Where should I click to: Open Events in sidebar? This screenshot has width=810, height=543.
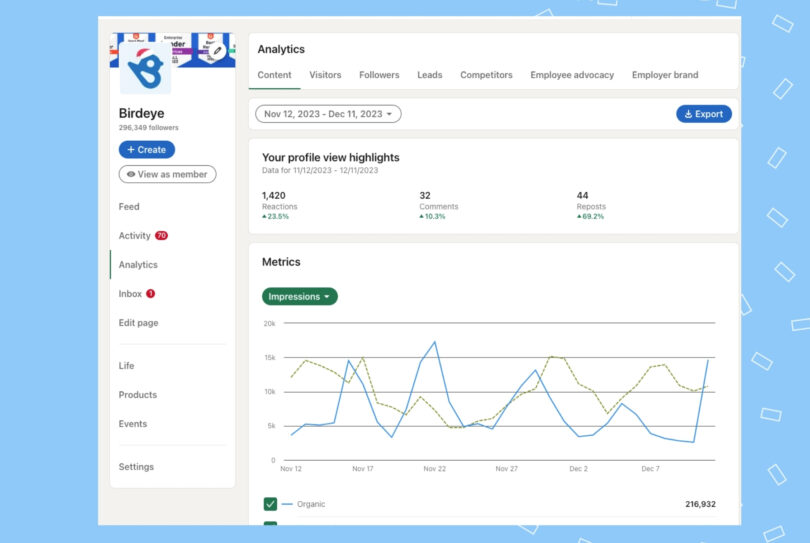click(133, 424)
